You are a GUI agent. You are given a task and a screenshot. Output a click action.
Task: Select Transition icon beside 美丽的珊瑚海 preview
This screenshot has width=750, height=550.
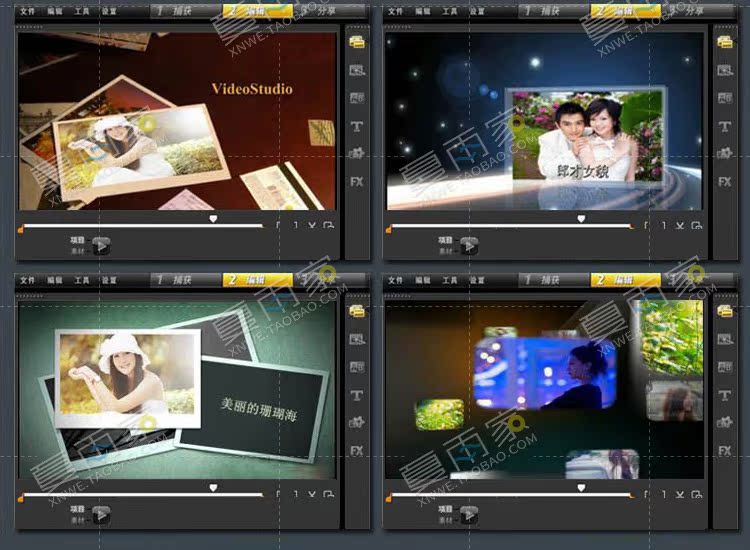tap(357, 367)
